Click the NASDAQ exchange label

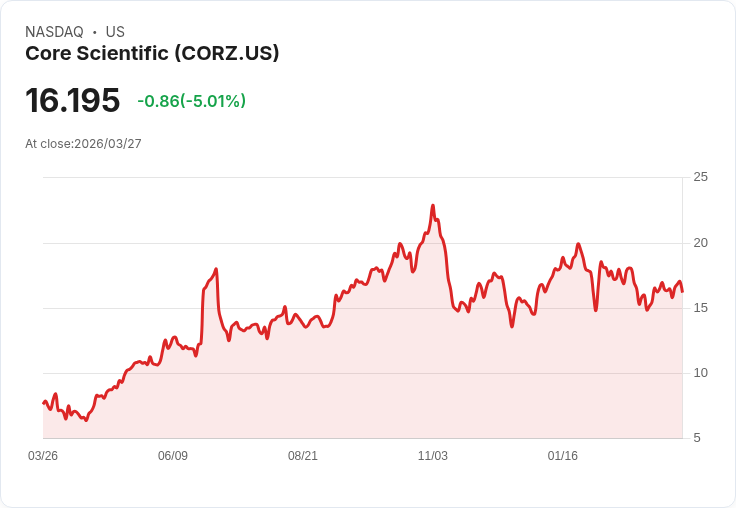[54, 32]
